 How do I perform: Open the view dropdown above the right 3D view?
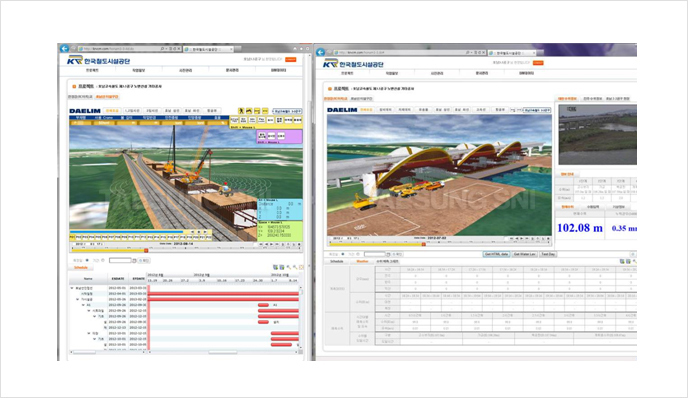537,110
